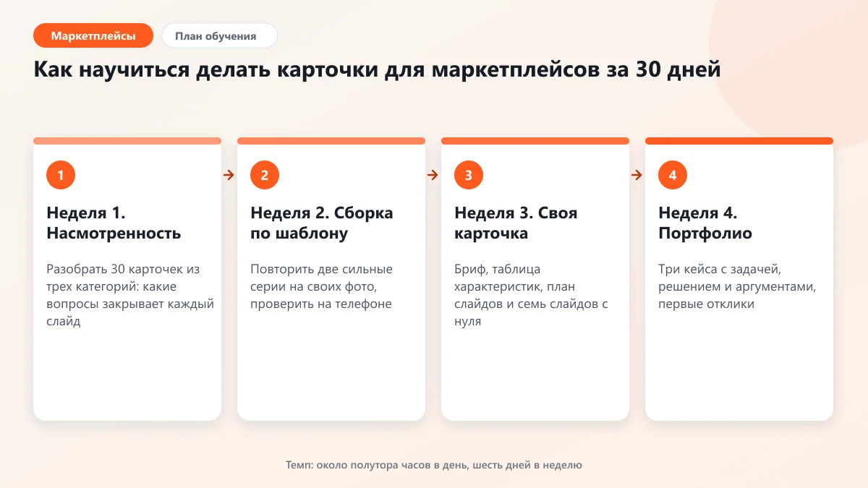Select heading "Неделя 3. Своя карточка"
Screen dimensions: 868x488
516,223
